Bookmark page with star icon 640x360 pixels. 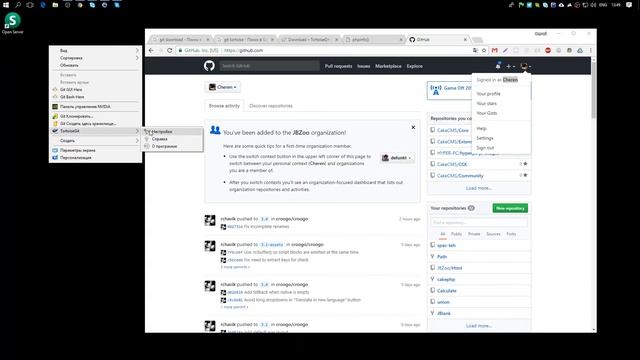(484, 50)
